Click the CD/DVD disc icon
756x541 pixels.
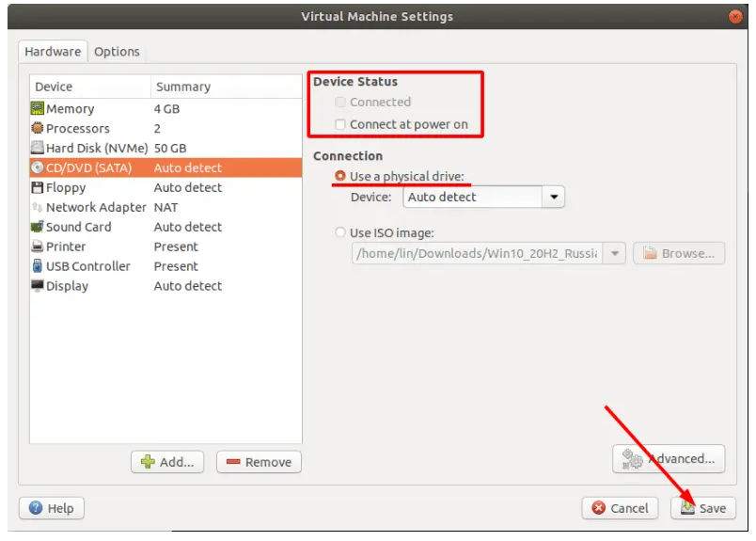(x=37, y=167)
